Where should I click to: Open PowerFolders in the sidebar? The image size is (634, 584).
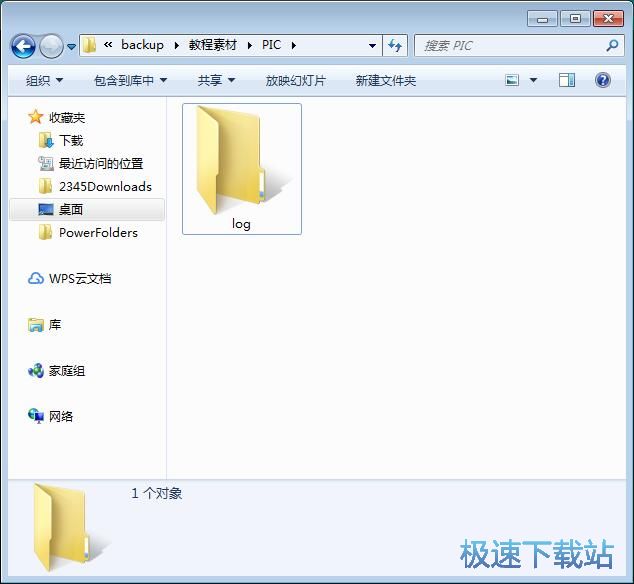98,233
